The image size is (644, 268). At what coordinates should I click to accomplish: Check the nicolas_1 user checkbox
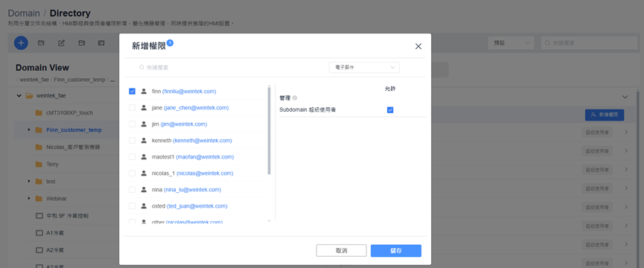pyautogui.click(x=133, y=173)
